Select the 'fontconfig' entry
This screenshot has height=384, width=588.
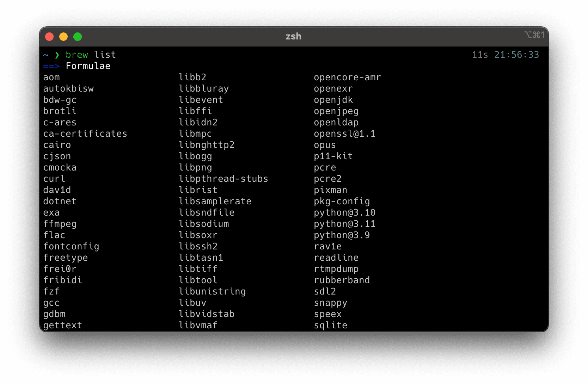(71, 247)
